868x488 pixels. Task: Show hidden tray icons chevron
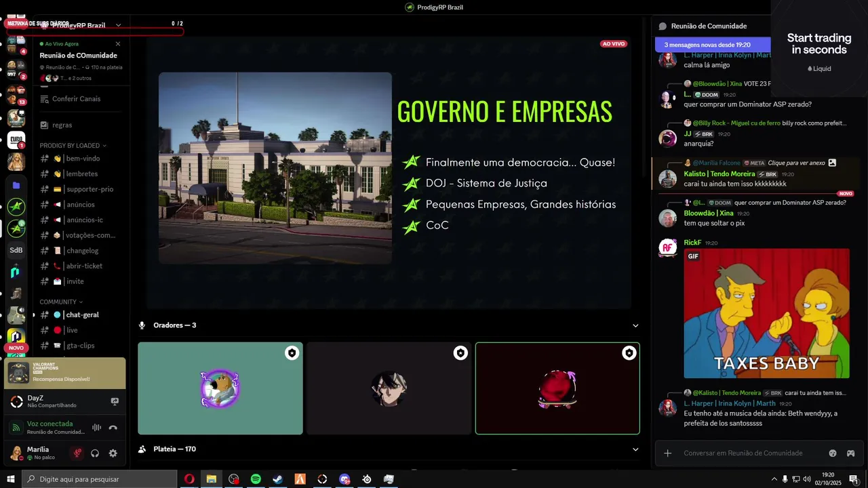tap(774, 479)
